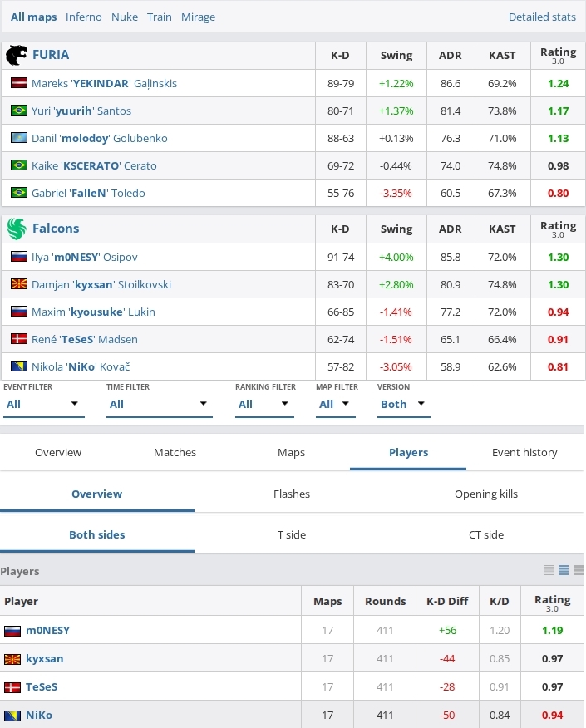Click the flag in the NiKo Players-table row
The height and width of the screenshot is (728, 586).
point(12,716)
